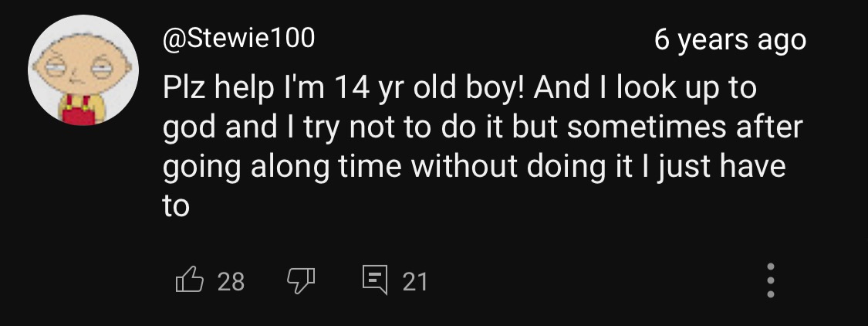This screenshot has width=868, height=326.
Task: Click the comment's first line starting "Plz help"
Action: point(459,88)
